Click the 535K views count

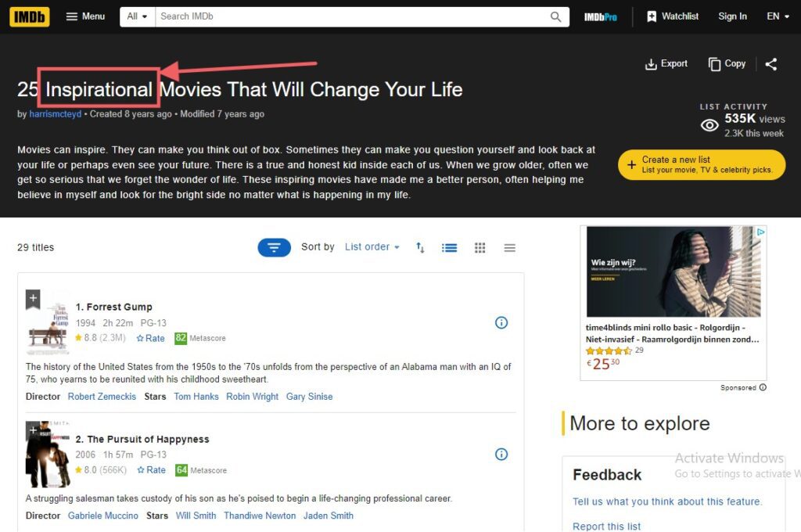[x=755, y=119]
